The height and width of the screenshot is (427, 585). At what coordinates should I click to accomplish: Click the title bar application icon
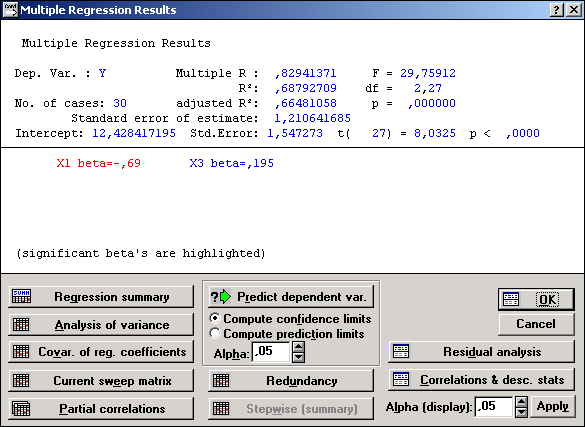[x=10, y=10]
